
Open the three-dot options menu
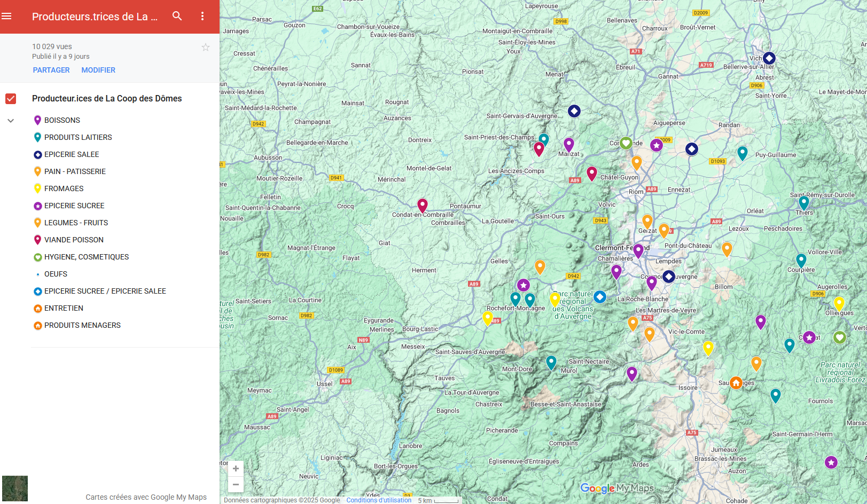coord(202,16)
